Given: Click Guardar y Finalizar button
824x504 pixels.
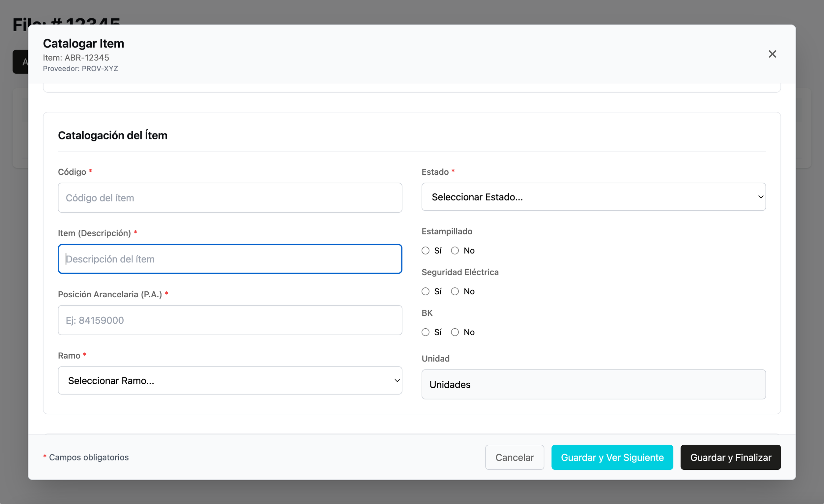Looking at the screenshot, I should [x=730, y=457].
